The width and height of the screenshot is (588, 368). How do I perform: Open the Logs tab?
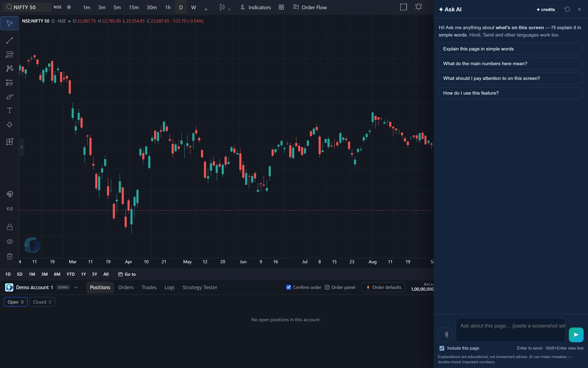pyautogui.click(x=169, y=287)
